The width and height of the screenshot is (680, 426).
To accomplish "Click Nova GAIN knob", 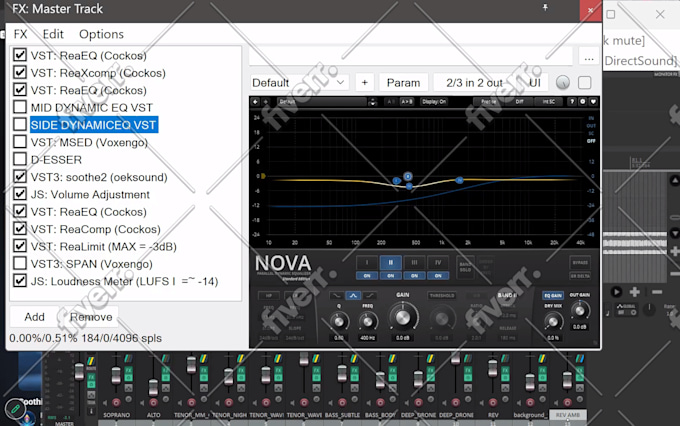I will (403, 317).
